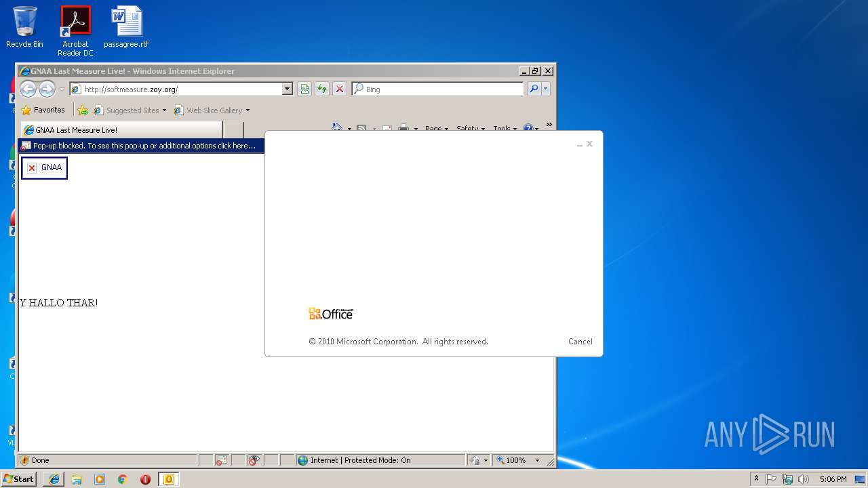Screen dimensions: 868x488
Task: Expand the Suggested Sites dropdown arrow
Action: [x=164, y=110]
